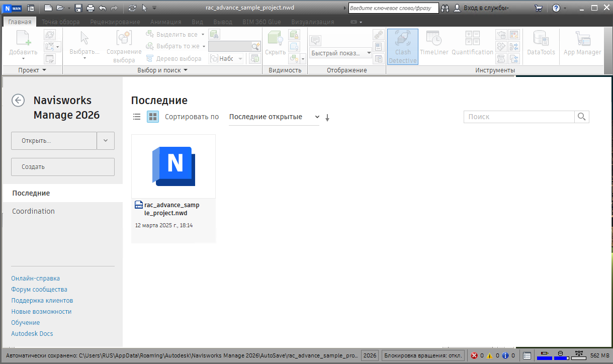
Task: Click the Открыть... button
Action: (54, 141)
